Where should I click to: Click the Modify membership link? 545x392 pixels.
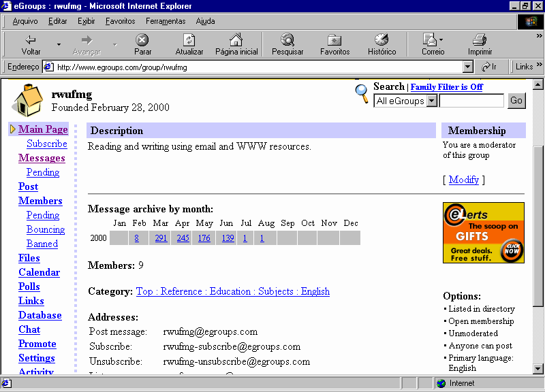coord(464,180)
